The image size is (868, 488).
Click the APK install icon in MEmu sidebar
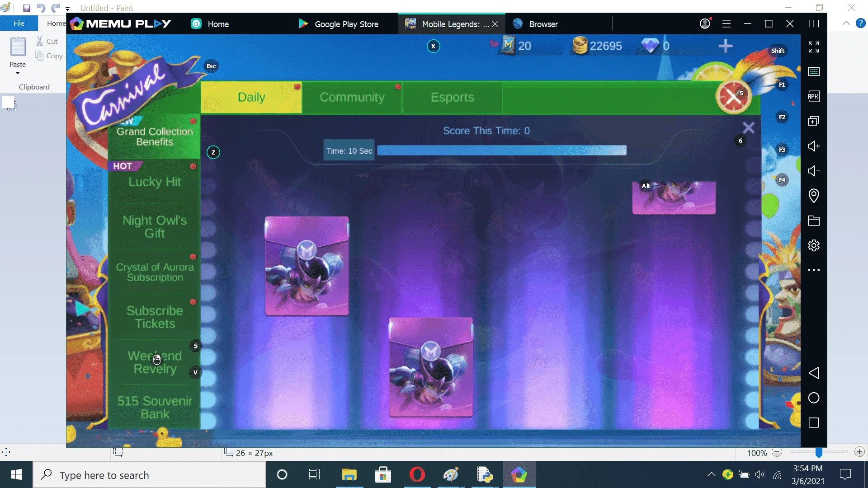coord(814,96)
